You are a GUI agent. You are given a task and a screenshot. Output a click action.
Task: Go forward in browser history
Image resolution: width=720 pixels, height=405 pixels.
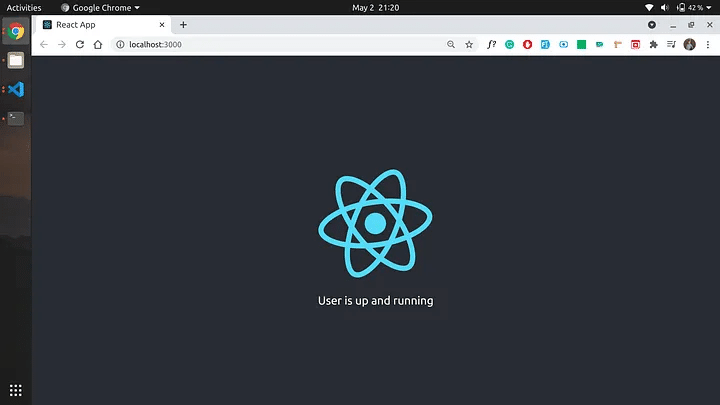pos(62,45)
